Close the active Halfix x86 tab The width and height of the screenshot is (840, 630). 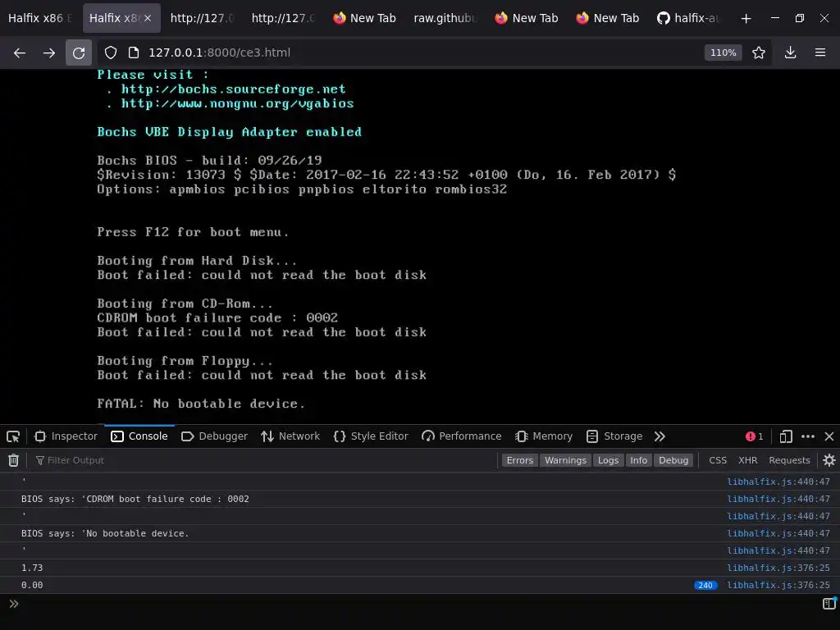coord(148,18)
